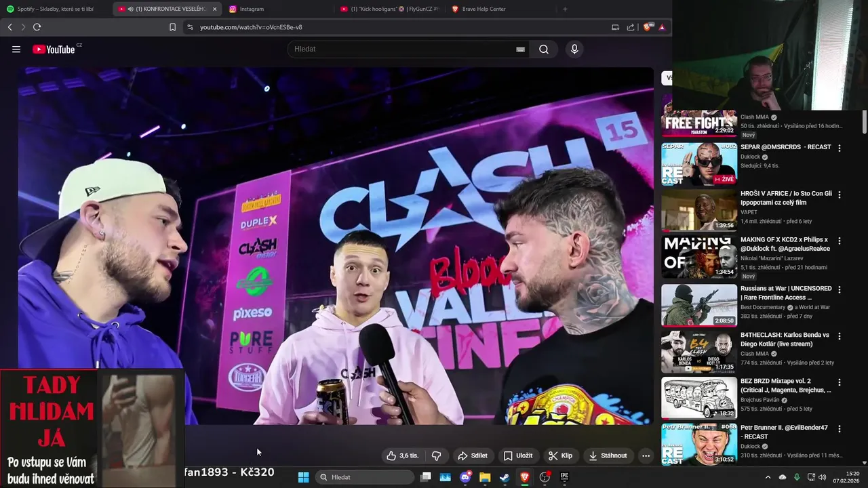This screenshot has height=488, width=868.
Task: Open the MAKING OF X KCD2 title link
Action: point(785,244)
